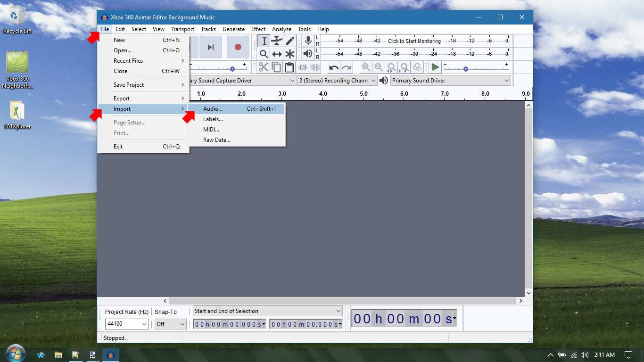
Task: Click the Zoom Toggle icon
Action: (x=417, y=67)
